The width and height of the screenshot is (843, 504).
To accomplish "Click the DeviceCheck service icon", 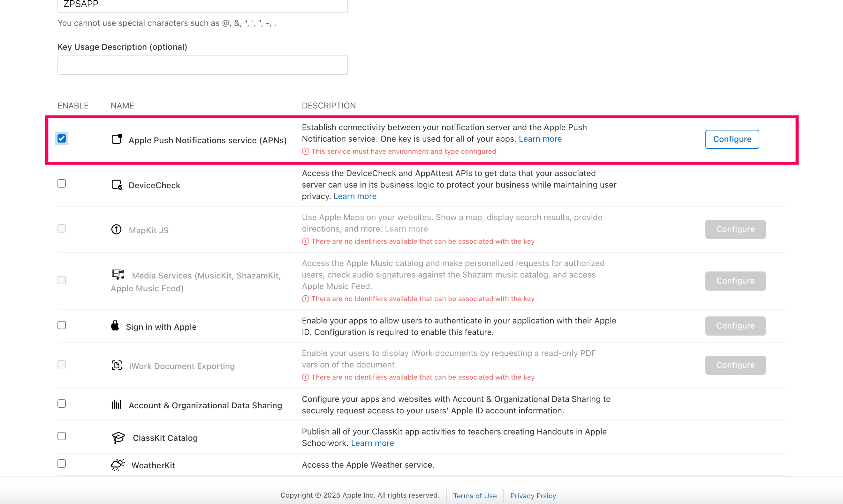I will 117,185.
